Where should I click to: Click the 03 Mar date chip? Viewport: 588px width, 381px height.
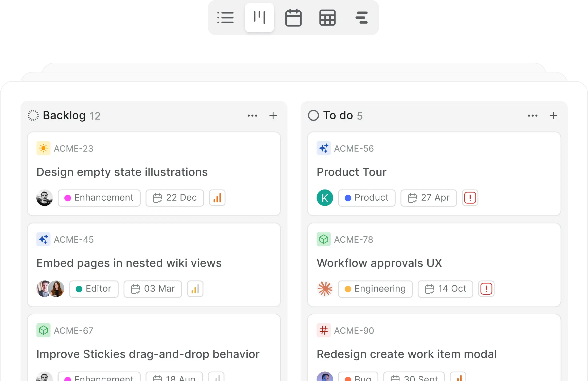pos(153,289)
